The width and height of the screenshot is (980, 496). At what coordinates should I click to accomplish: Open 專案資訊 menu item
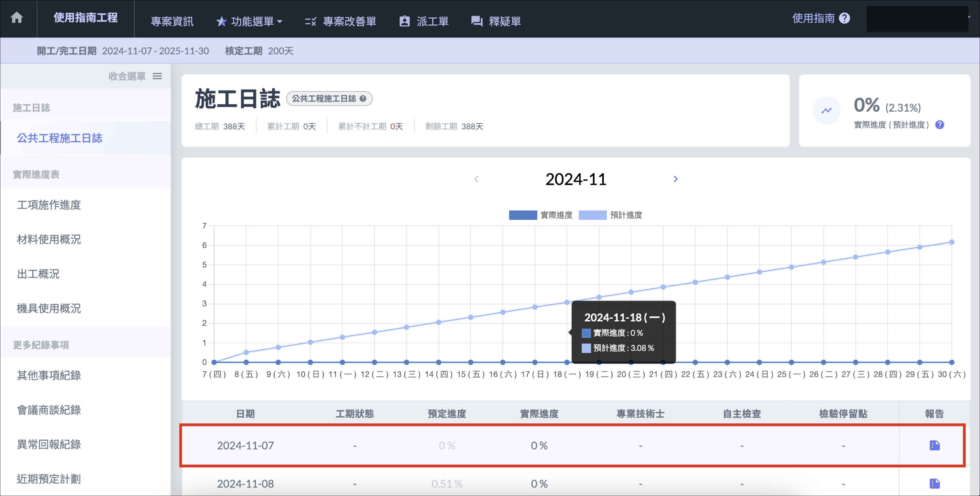click(x=172, y=21)
